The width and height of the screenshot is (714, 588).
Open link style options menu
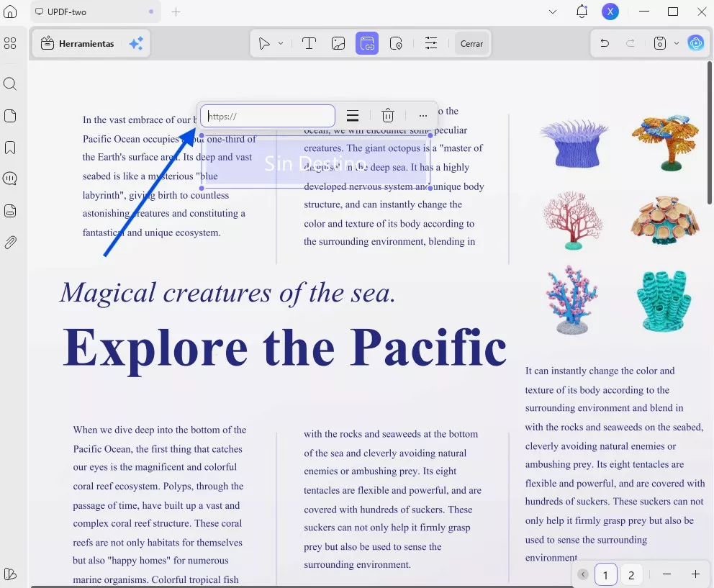pyautogui.click(x=353, y=116)
